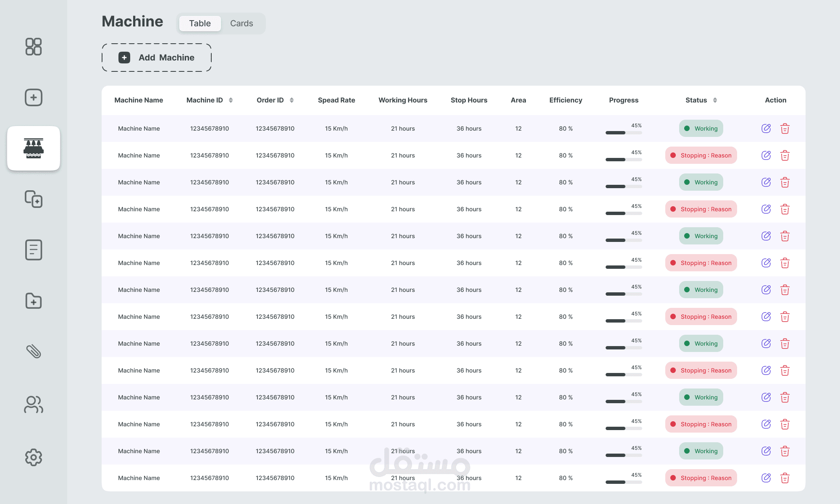
Task: Open the folder-plus icon in sidebar
Action: (x=34, y=301)
